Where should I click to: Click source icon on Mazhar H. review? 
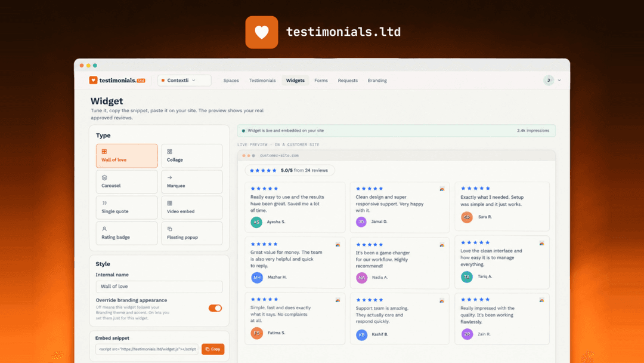coord(338,244)
